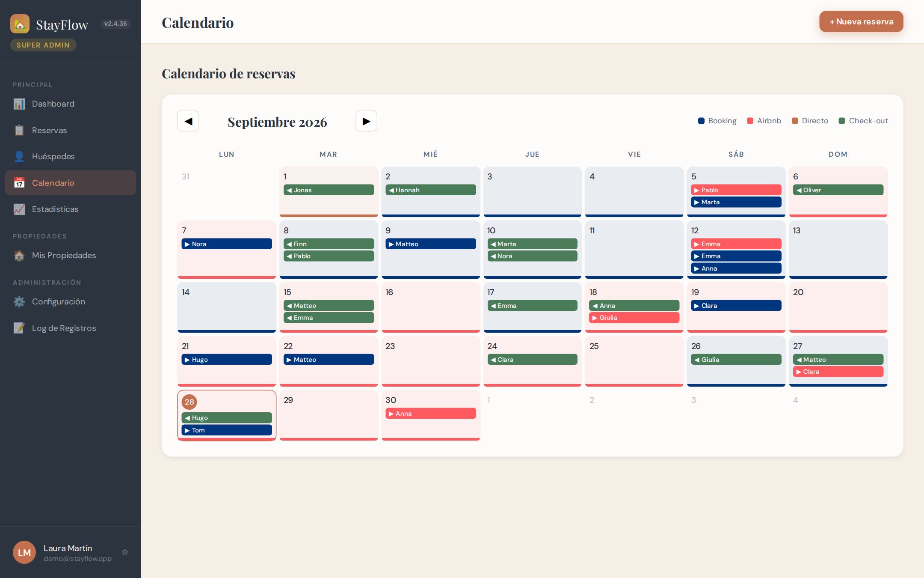
Task: Click the Reservas clipboard icon
Action: [19, 130]
